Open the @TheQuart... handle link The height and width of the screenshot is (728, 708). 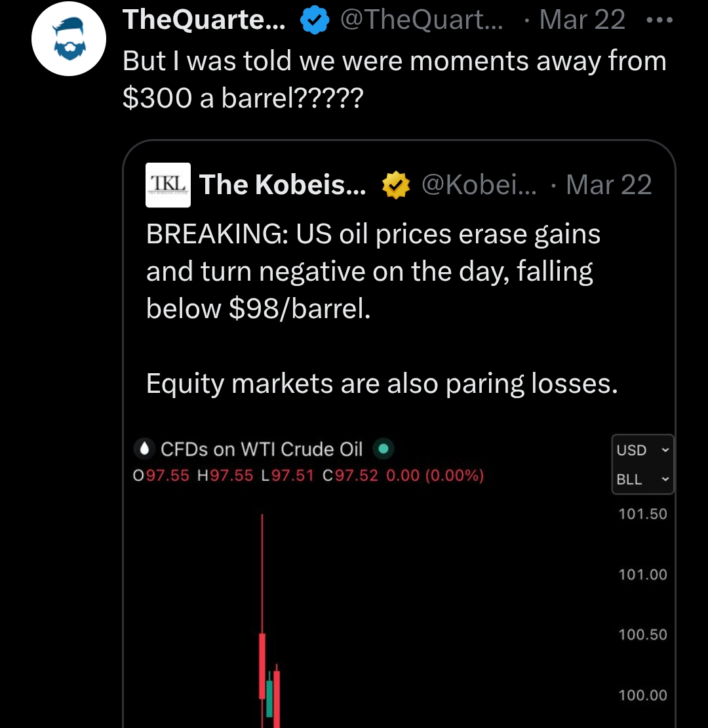coord(422,20)
